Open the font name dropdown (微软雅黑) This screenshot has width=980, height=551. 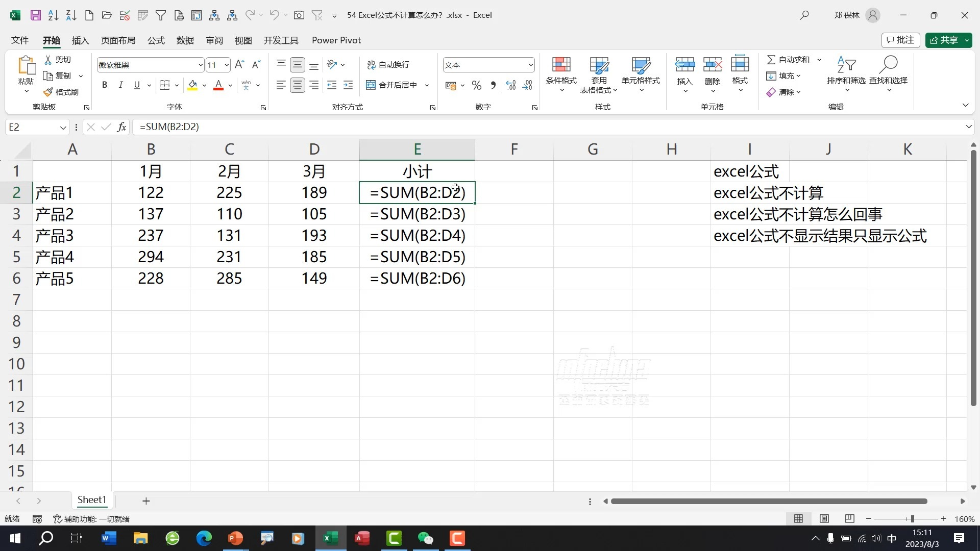pyautogui.click(x=200, y=65)
